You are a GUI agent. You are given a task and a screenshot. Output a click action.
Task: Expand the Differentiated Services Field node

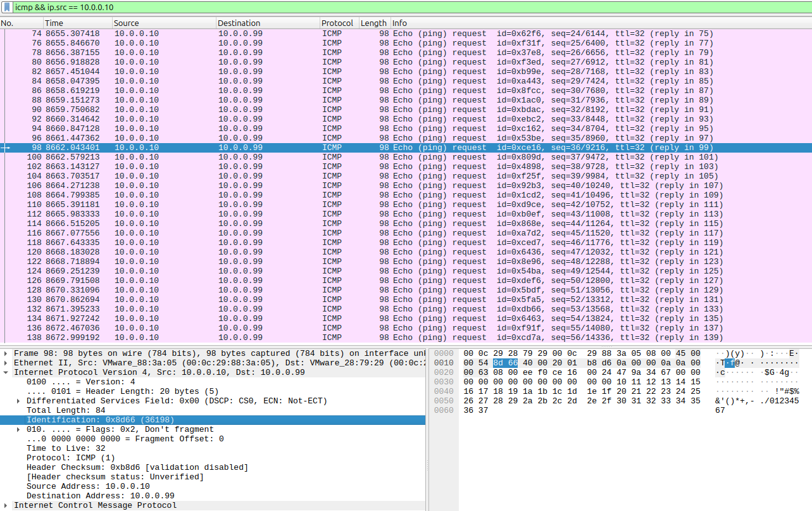[x=19, y=401]
